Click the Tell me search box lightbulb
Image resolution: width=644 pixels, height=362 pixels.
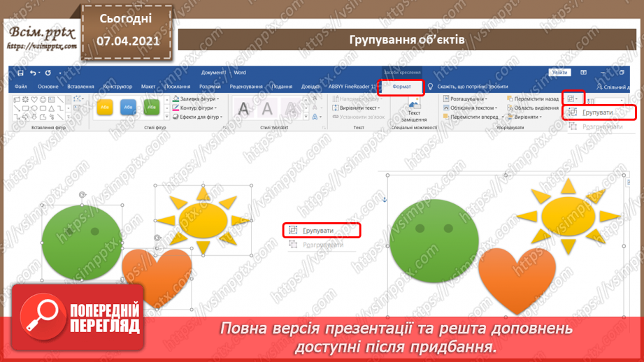[431, 87]
